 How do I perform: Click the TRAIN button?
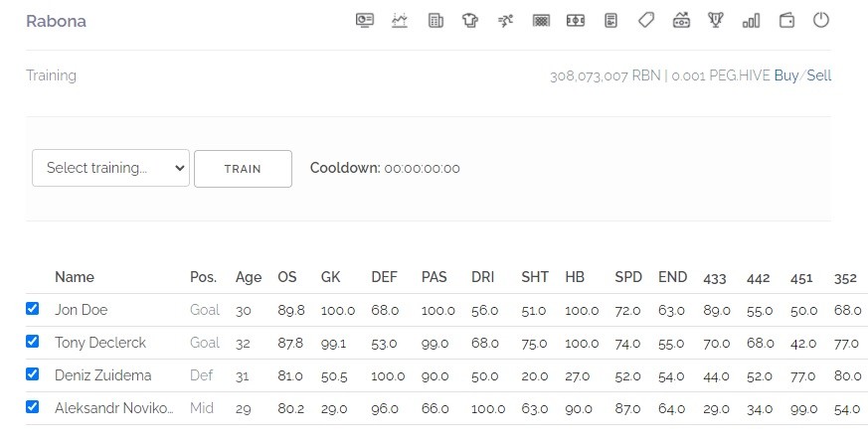[x=243, y=169]
